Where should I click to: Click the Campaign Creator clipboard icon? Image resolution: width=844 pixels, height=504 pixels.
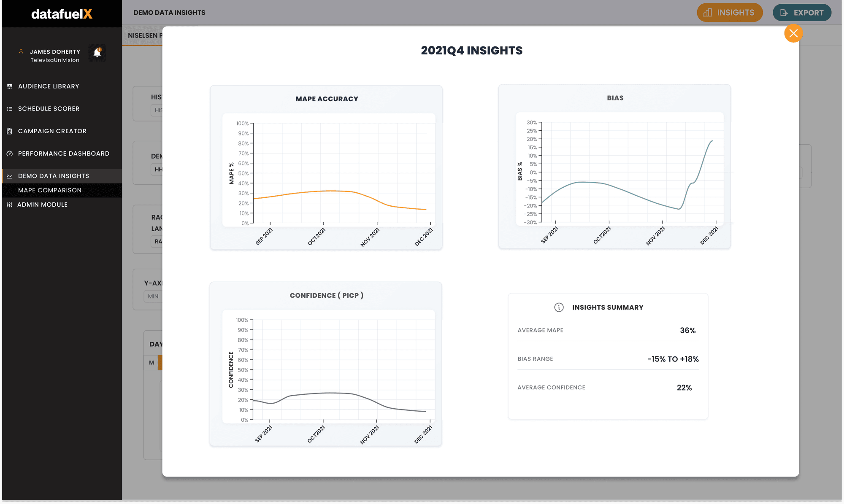tap(10, 131)
